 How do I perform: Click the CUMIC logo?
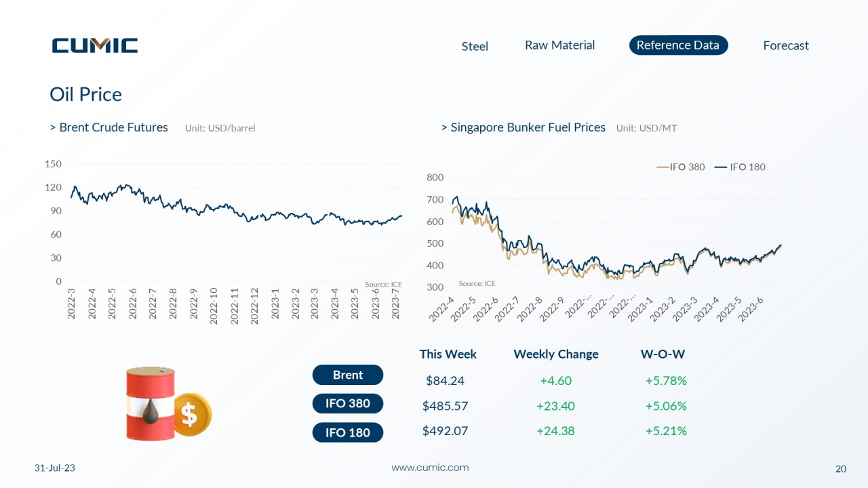(95, 45)
